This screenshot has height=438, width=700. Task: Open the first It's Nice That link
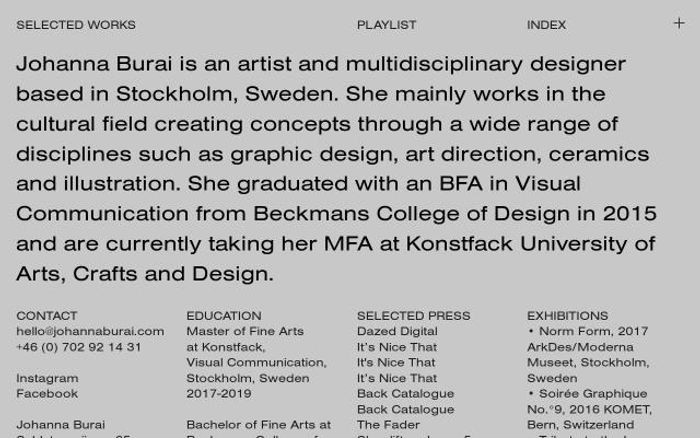pos(397,347)
